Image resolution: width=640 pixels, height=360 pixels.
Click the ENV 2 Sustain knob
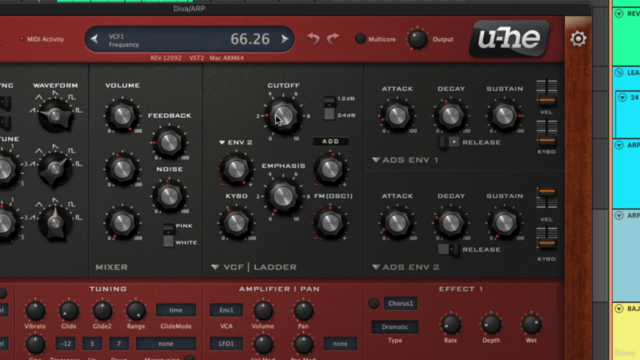tap(504, 223)
